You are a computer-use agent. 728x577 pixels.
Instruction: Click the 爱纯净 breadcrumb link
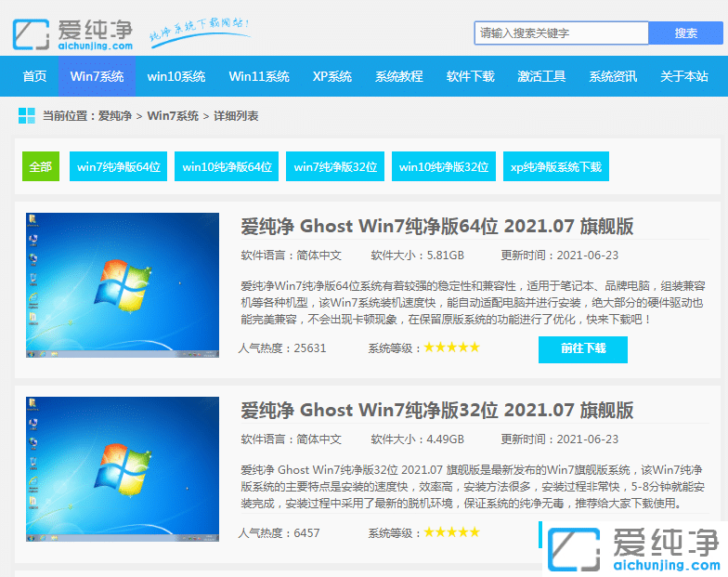pos(115,115)
